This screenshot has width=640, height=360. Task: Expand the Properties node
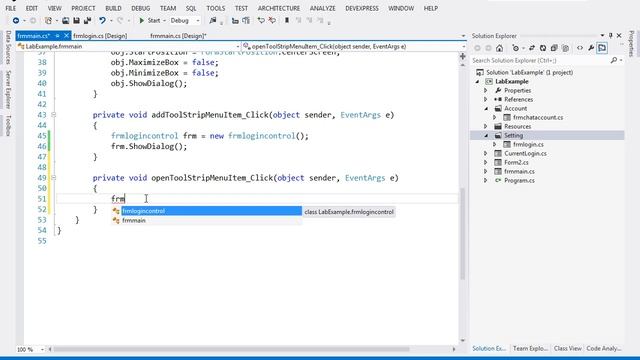coord(486,91)
